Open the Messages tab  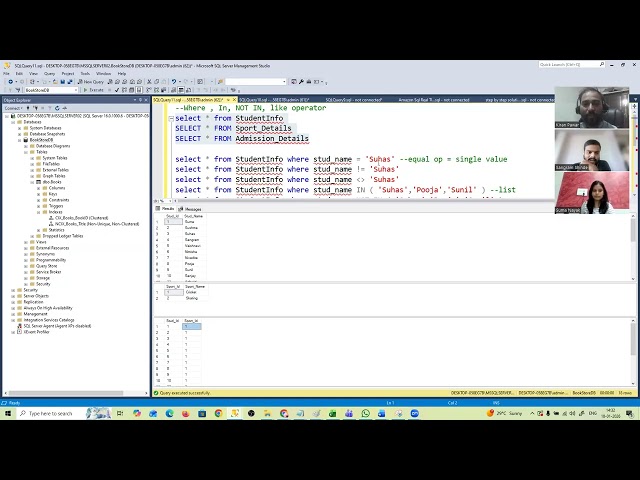click(x=190, y=209)
